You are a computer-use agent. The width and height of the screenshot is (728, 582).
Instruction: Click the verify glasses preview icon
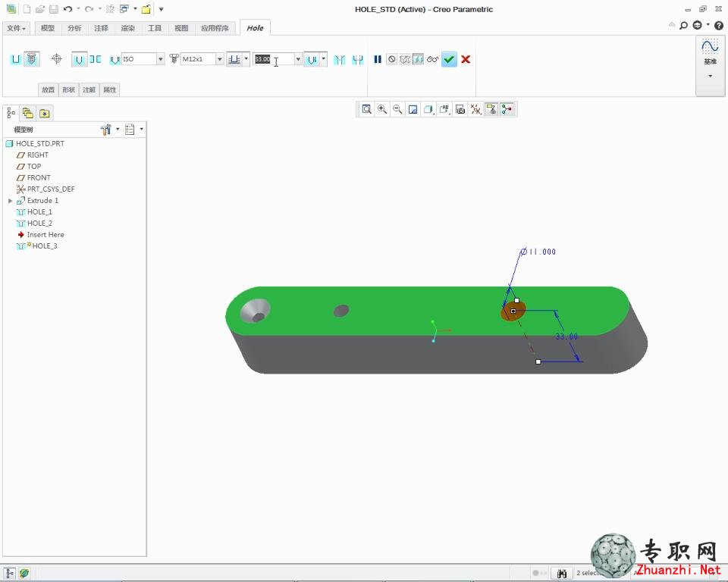433,59
